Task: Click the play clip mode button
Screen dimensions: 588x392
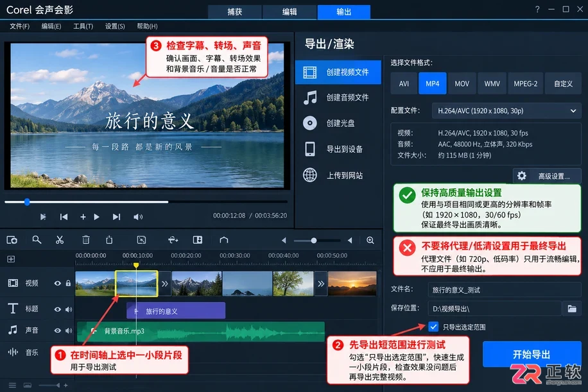Action: (43, 217)
